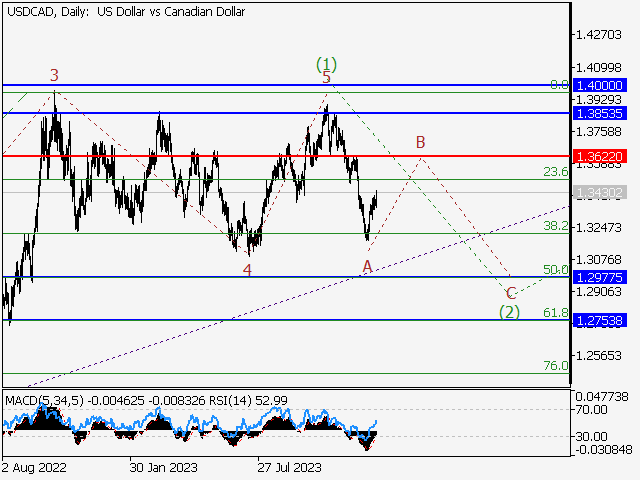Viewport: 640px width, 480px height.
Task: Click the red 1.36220 price label
Action: pyautogui.click(x=600, y=156)
